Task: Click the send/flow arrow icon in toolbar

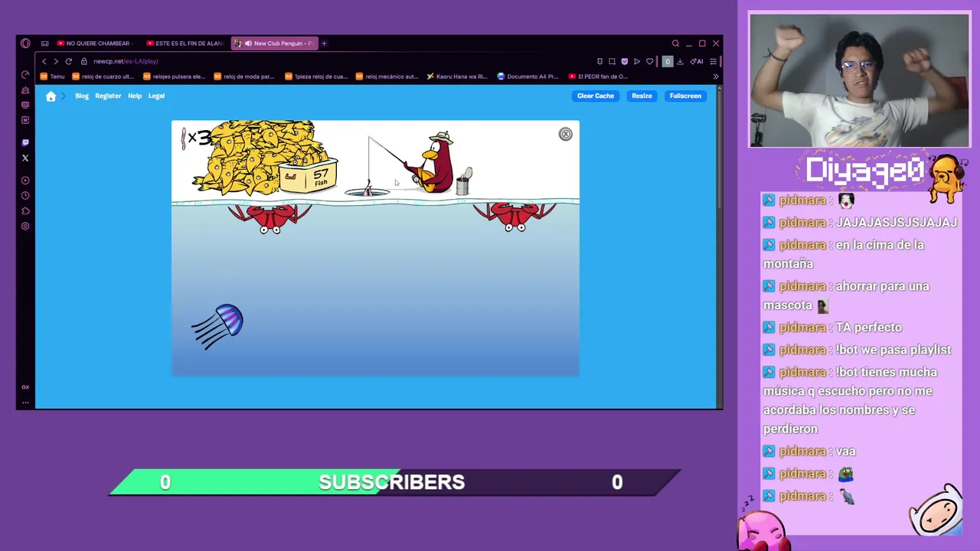Action: [636, 61]
